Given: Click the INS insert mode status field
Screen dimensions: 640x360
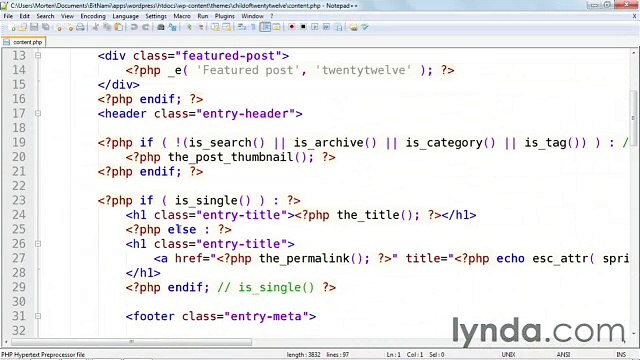Looking at the screenshot, I should (621, 355).
